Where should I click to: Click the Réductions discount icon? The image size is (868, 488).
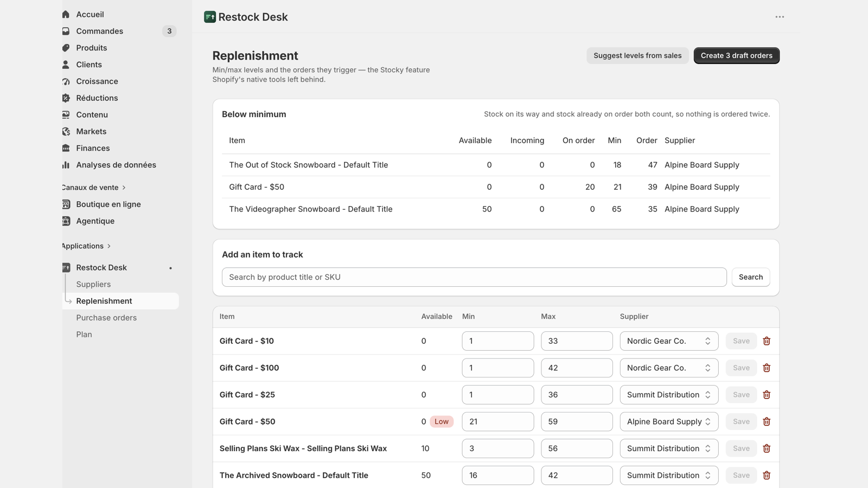66,98
